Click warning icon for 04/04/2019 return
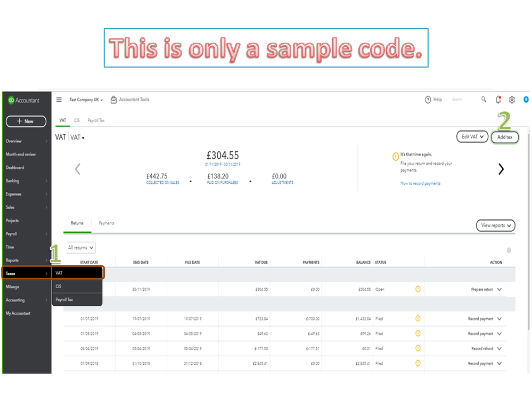 (418, 348)
